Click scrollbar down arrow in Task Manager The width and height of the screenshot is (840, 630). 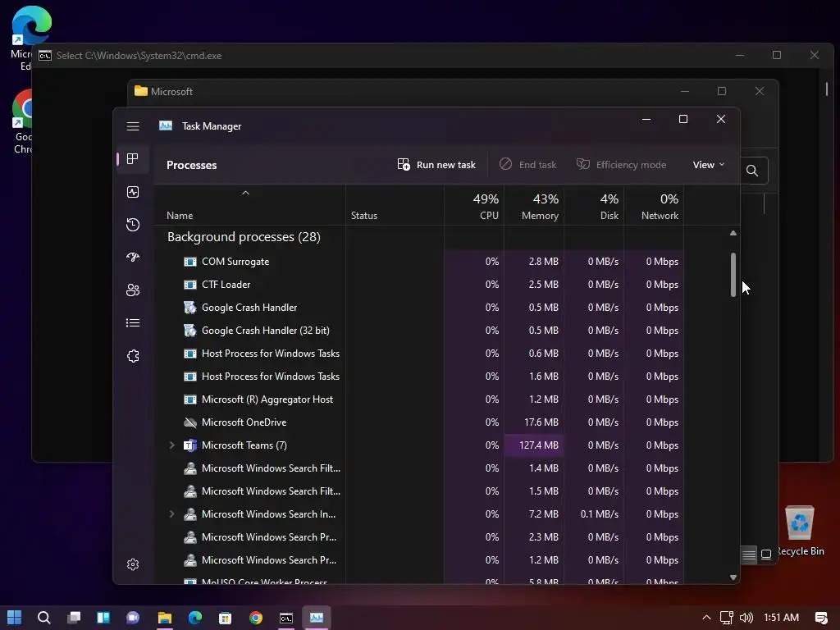(733, 577)
